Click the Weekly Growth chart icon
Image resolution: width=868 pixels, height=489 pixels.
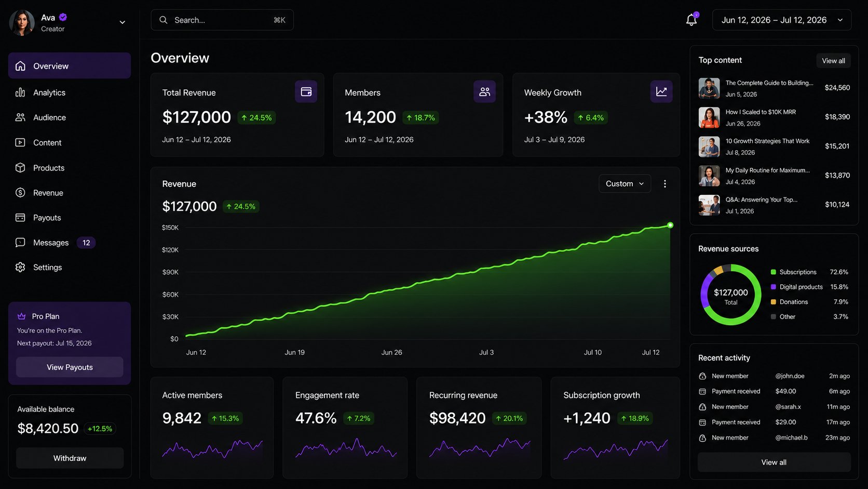[661, 91]
